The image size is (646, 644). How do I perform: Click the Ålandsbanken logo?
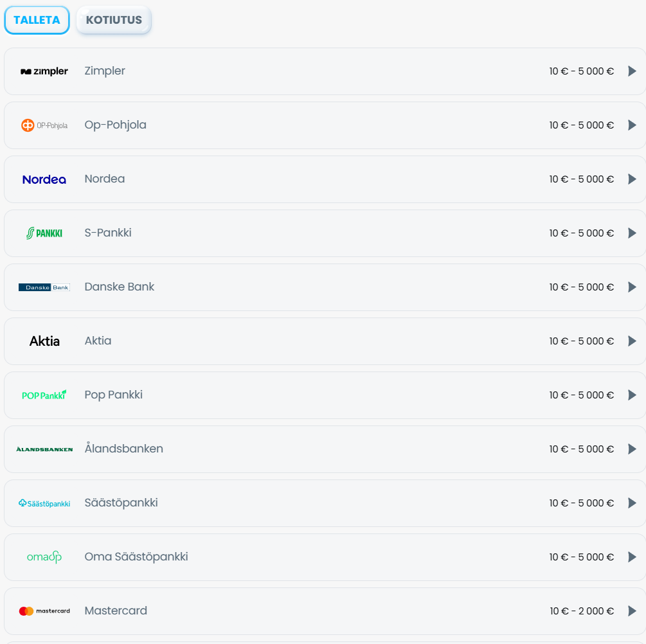(44, 449)
